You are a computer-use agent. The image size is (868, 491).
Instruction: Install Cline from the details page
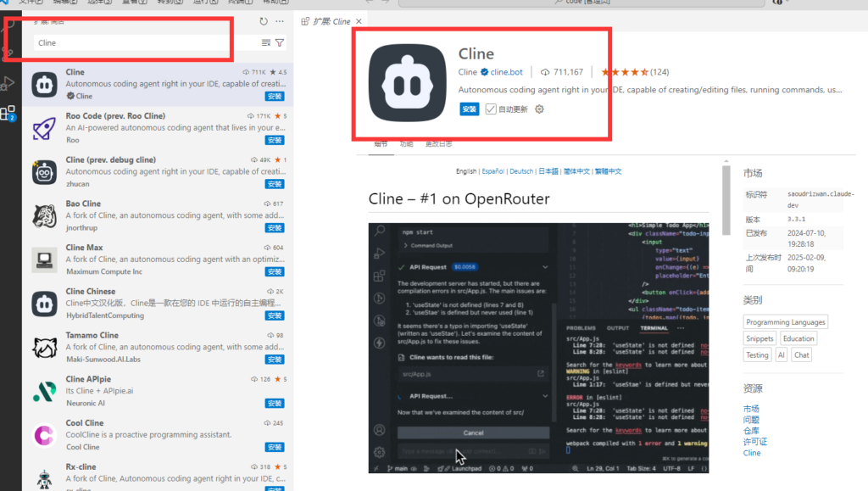470,109
